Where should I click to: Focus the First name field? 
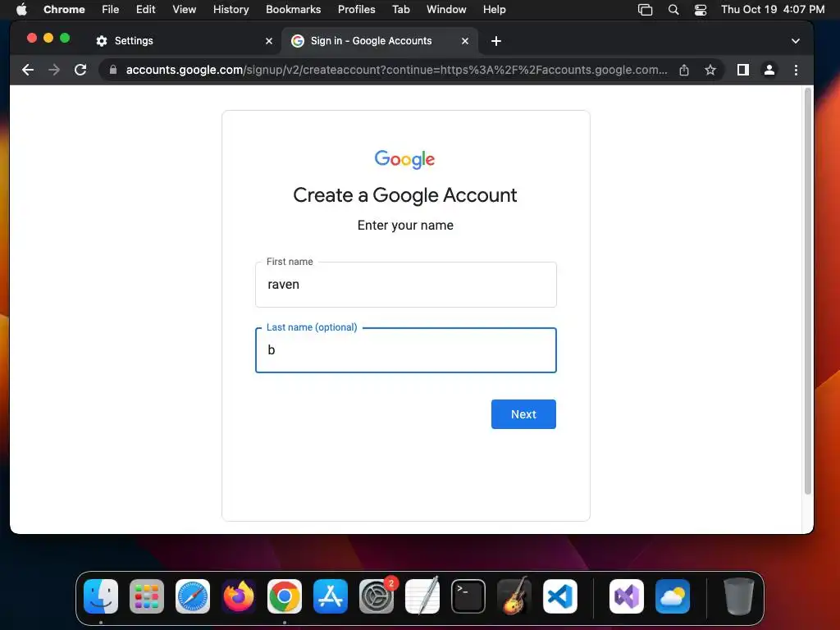[406, 285]
